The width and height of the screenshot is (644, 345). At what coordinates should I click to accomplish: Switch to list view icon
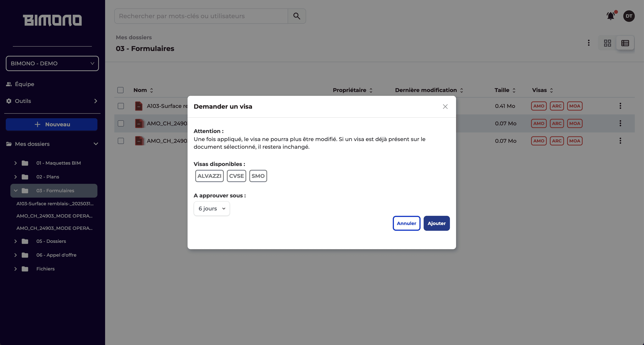625,43
